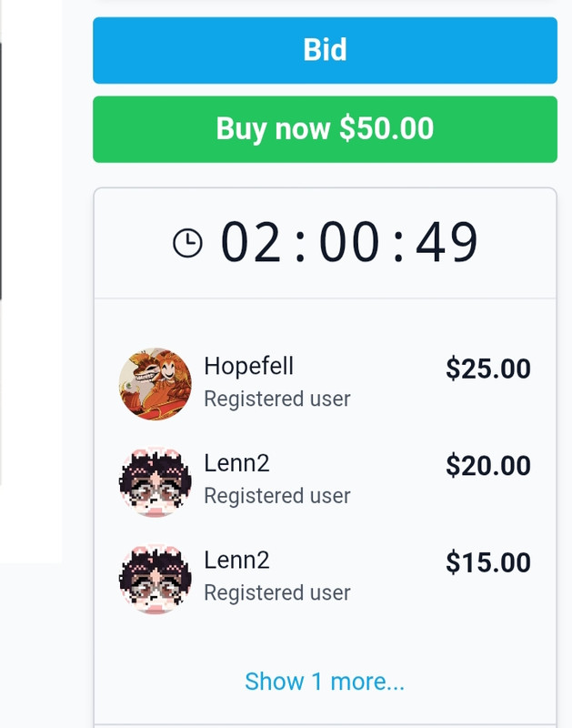The height and width of the screenshot is (728, 572).
Task: Click the minutes digits 00 in the timer
Action: (349, 242)
